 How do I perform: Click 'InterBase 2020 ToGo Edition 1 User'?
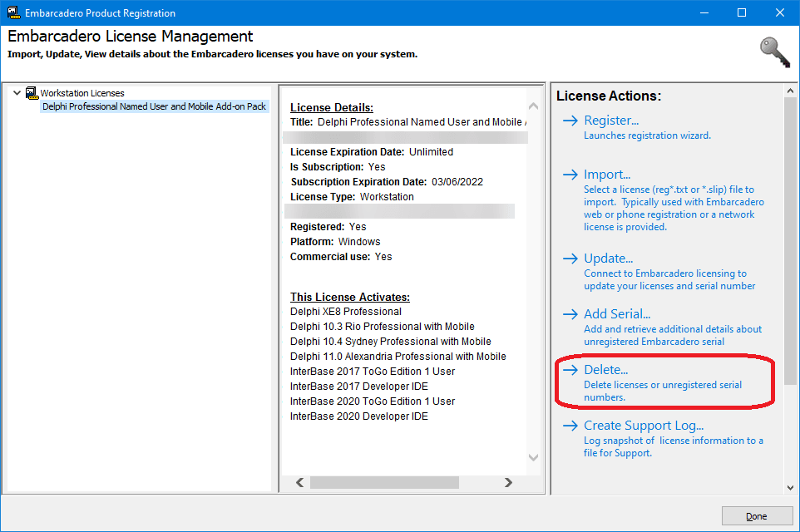pos(373,401)
